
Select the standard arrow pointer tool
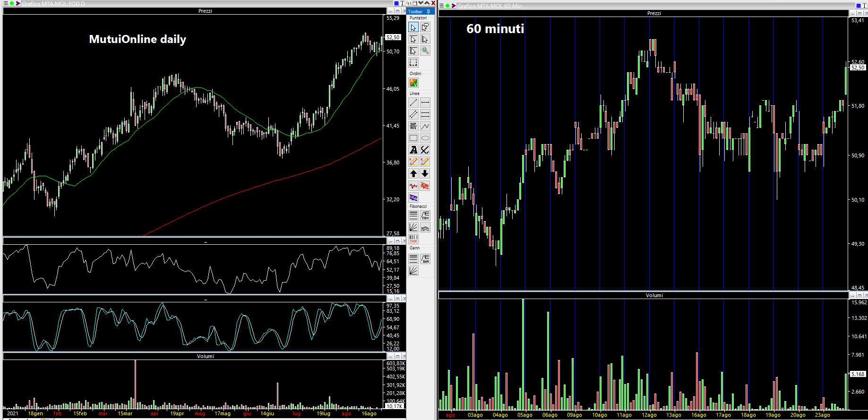pos(413,27)
